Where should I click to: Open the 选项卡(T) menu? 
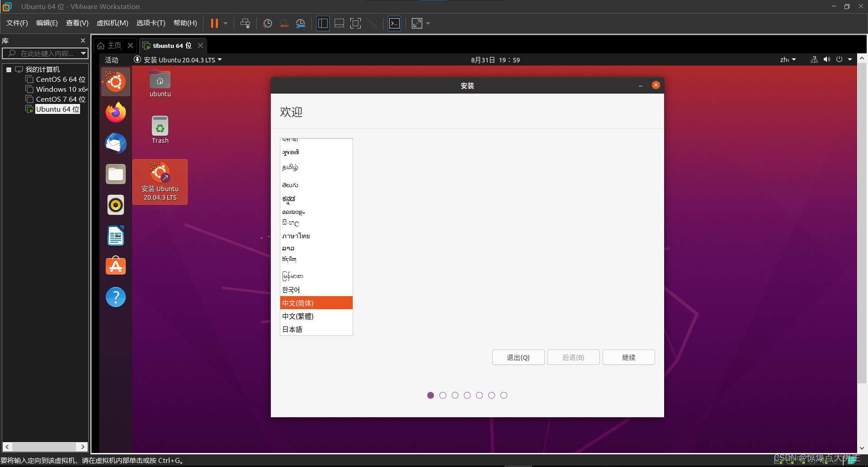click(151, 23)
